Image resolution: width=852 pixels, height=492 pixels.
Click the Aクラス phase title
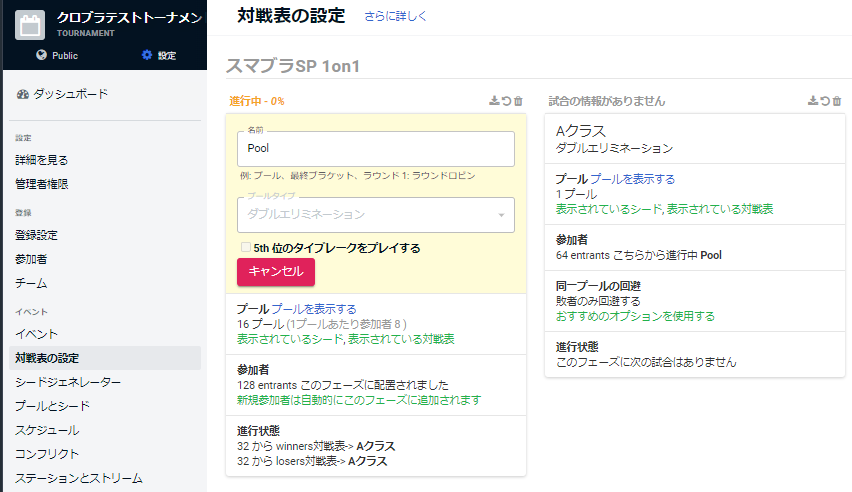tap(580, 131)
